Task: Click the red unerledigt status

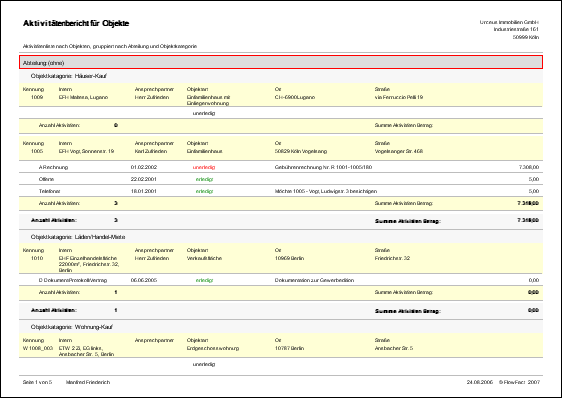Action: pyautogui.click(x=204, y=167)
